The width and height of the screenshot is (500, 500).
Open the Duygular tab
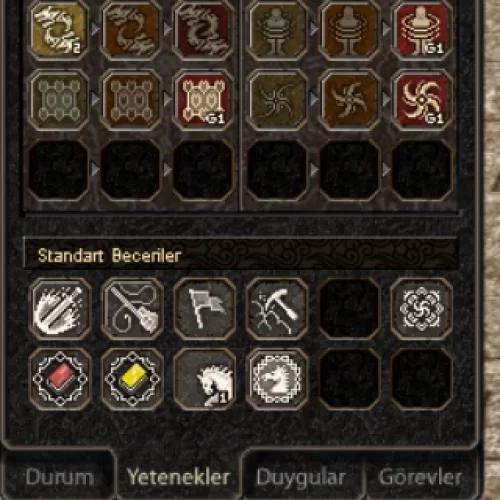(301, 477)
